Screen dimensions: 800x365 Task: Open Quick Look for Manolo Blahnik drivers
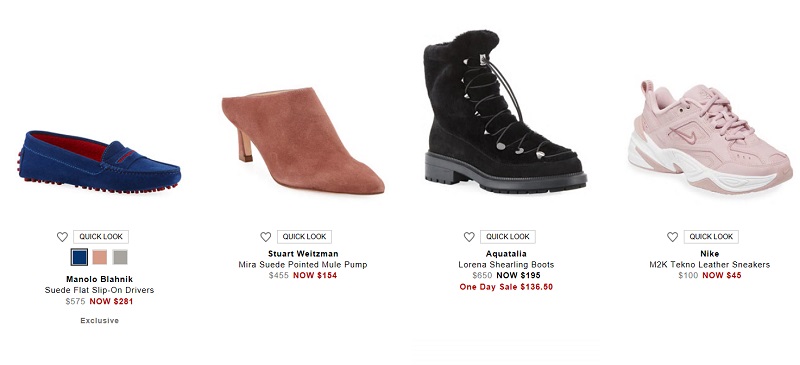point(101,237)
